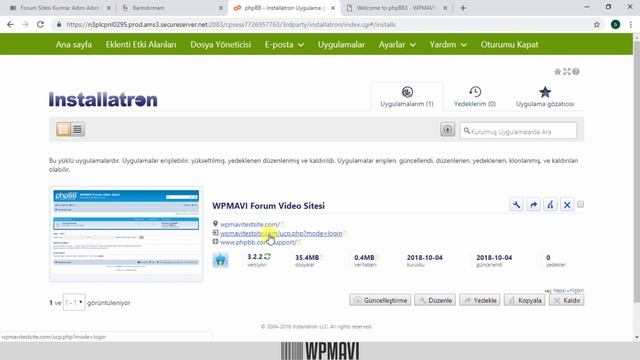Click the Kopyala button
640x360 pixels.
(524, 300)
